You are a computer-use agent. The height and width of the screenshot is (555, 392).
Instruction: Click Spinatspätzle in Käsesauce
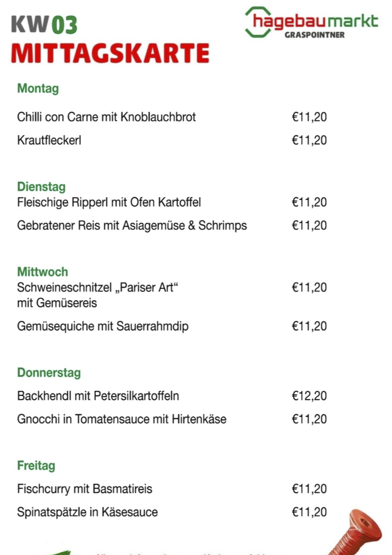pos(87,512)
